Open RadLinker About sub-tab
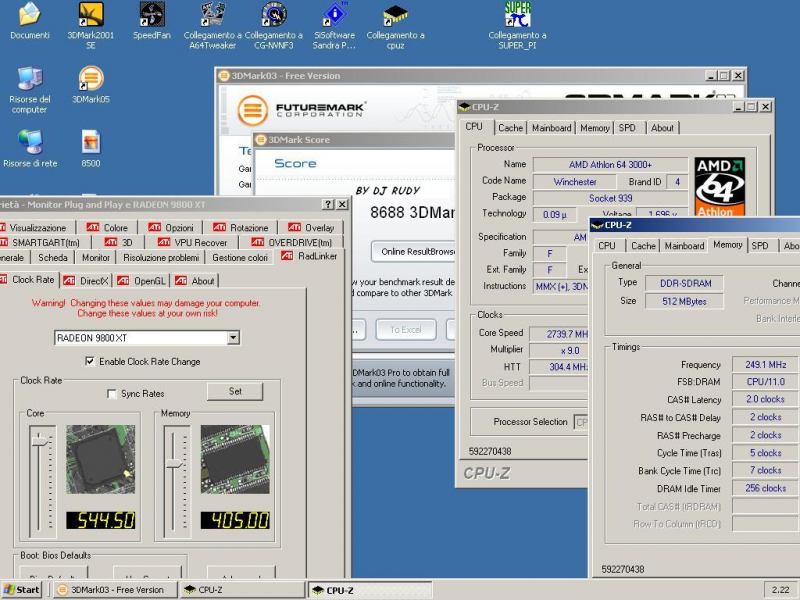 pos(194,281)
